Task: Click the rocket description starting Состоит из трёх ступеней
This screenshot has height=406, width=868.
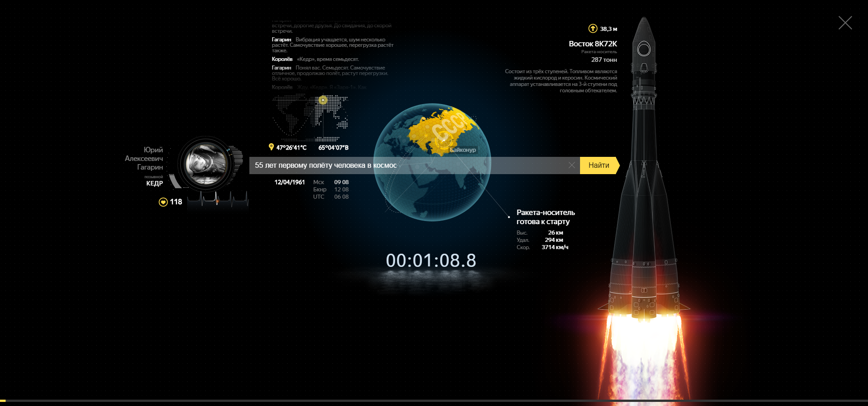Action: pos(561,81)
